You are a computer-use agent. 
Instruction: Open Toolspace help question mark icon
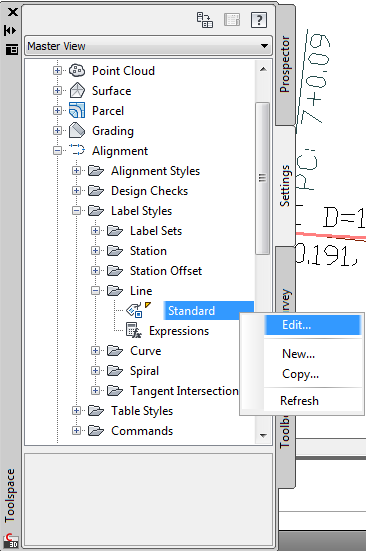point(259,20)
